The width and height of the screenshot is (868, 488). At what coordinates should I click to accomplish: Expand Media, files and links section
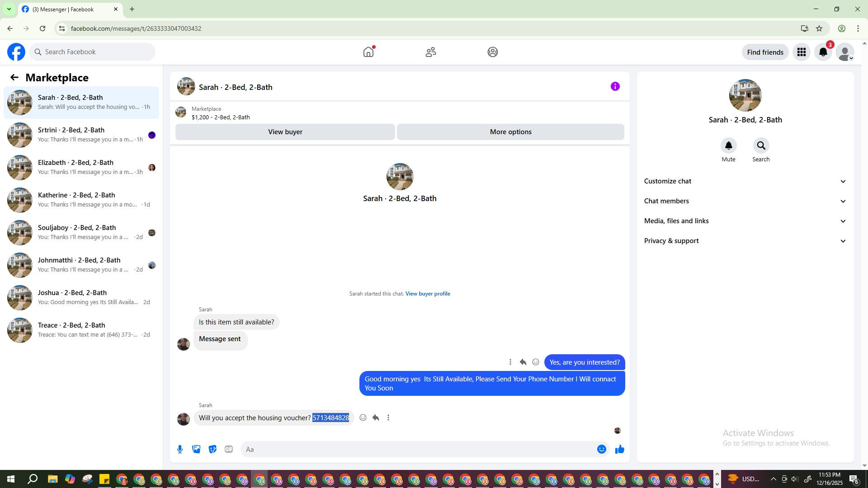(x=745, y=221)
